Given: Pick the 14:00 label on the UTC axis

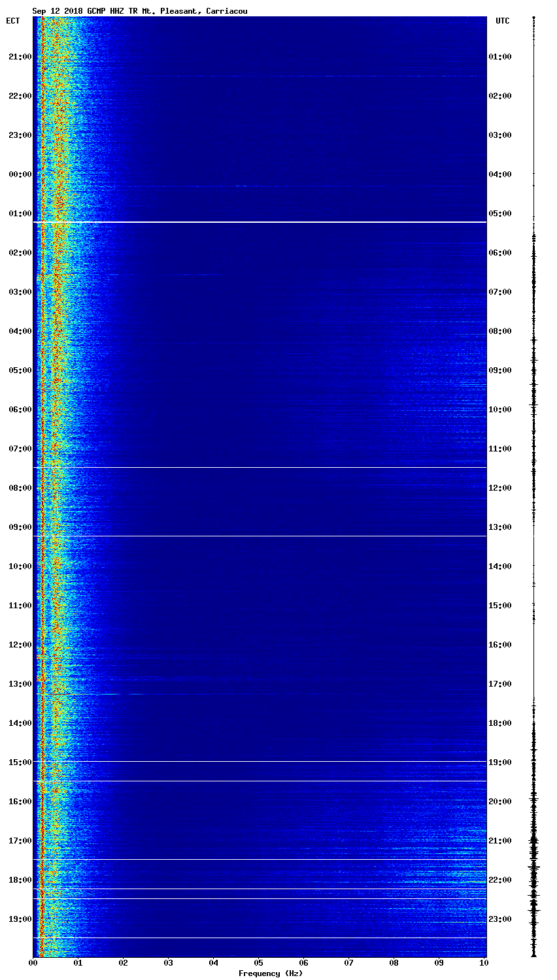Looking at the screenshot, I should tap(500, 566).
